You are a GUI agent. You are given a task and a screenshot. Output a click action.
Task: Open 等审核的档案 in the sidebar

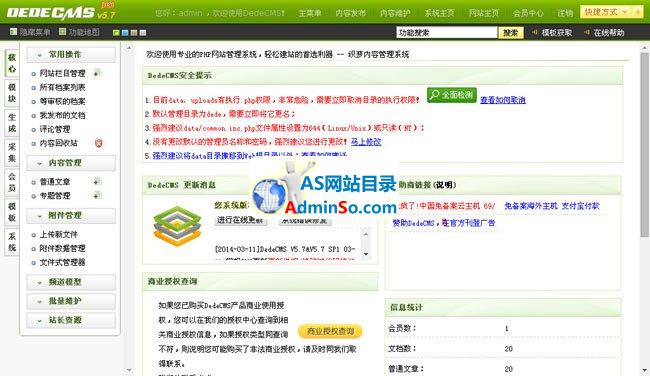pyautogui.click(x=62, y=101)
